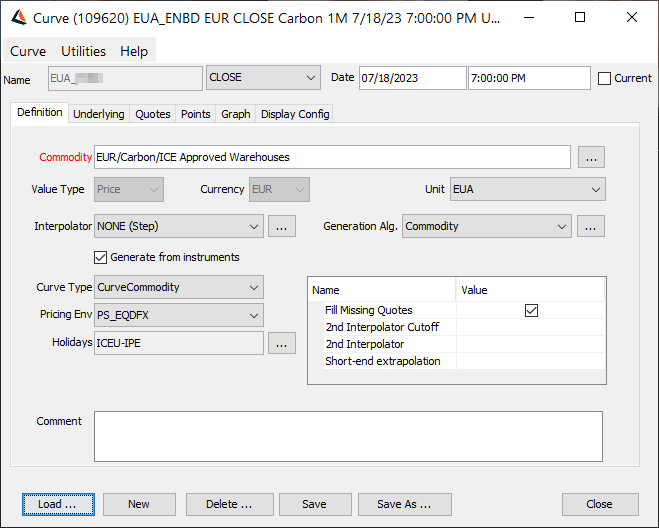Click the Close button at bottom right
Viewport: 659px width, 528px height.
600,504
